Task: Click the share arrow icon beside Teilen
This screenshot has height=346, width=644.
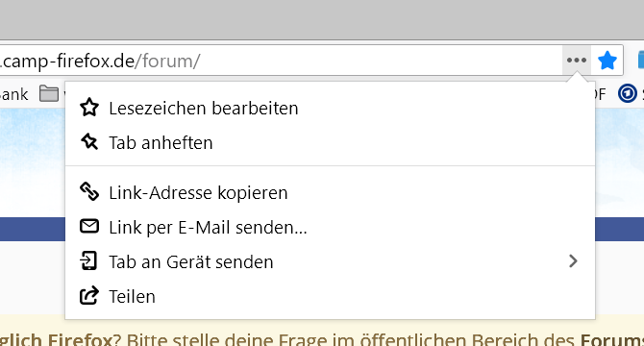Action: [89, 295]
